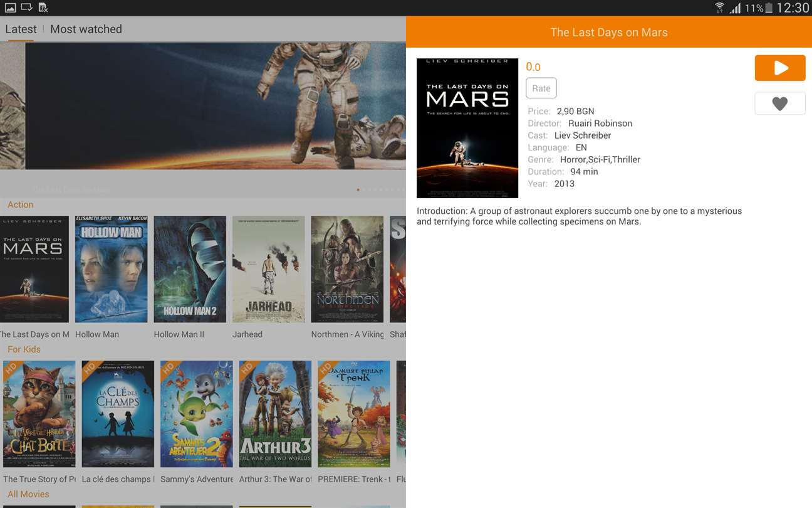This screenshot has width=812, height=508.
Task: Switch to the Latest tab
Action: 21,29
